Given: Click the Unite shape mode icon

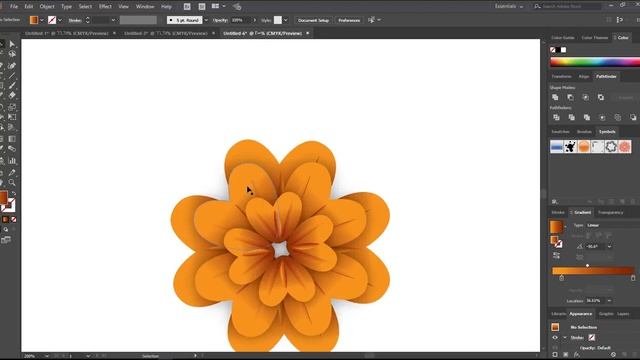Looking at the screenshot, I should click(x=555, y=97).
